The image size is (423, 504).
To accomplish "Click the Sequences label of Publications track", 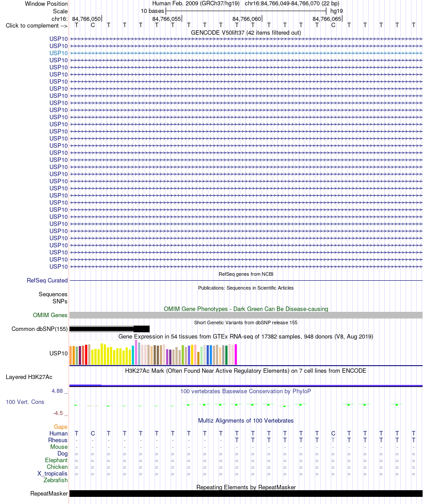I will click(53, 294).
